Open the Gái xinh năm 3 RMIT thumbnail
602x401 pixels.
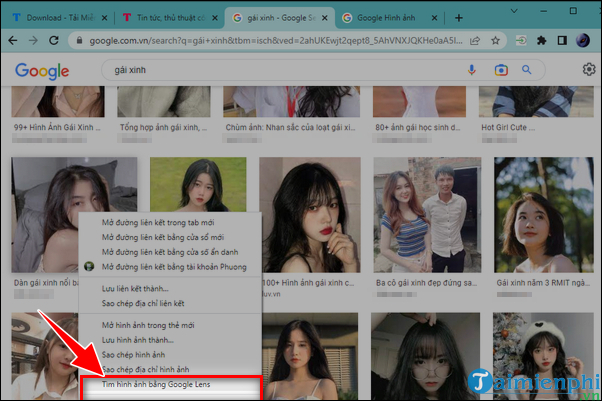pyautogui.click(x=544, y=215)
